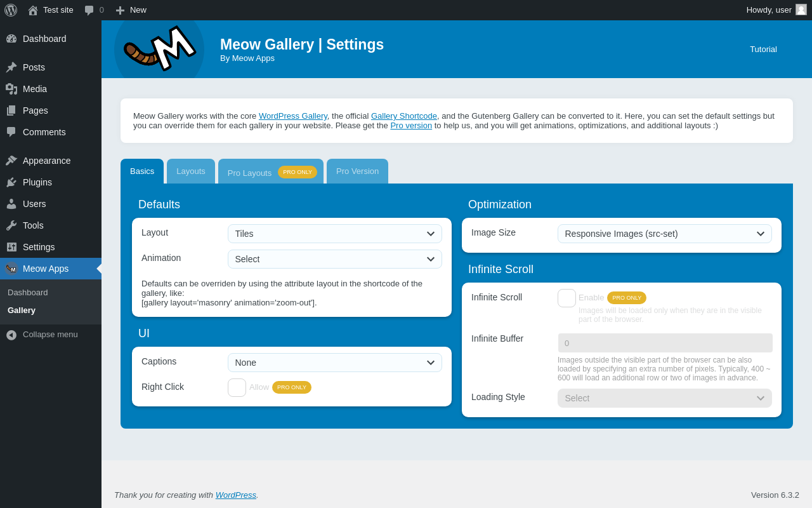The height and width of the screenshot is (508, 812).
Task: Click the WordPress link in footer
Action: [x=236, y=495]
